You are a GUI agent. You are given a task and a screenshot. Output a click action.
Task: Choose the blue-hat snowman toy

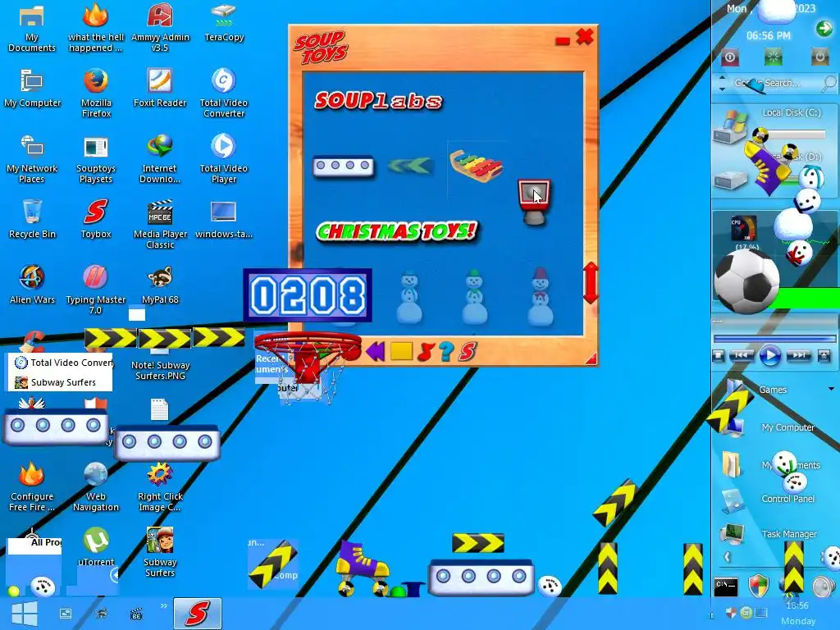pyautogui.click(x=409, y=297)
